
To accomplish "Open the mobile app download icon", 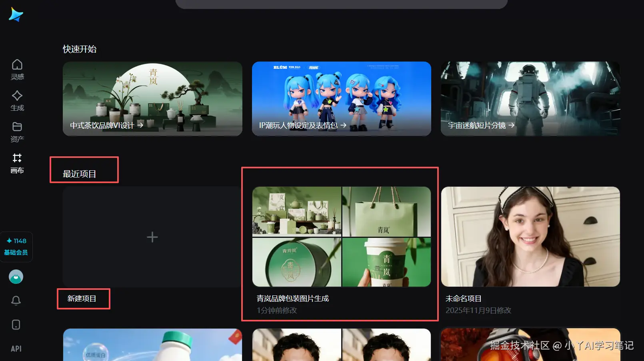I will 16,325.
